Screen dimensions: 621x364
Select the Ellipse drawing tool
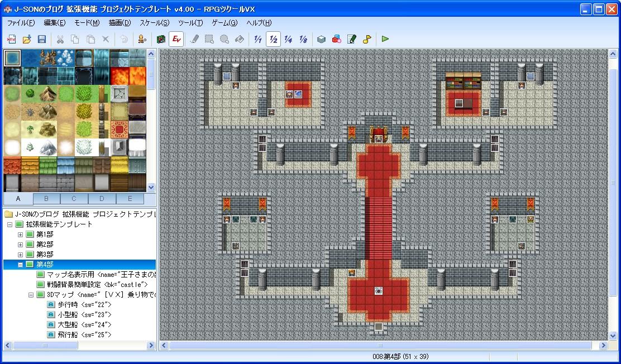pos(224,39)
